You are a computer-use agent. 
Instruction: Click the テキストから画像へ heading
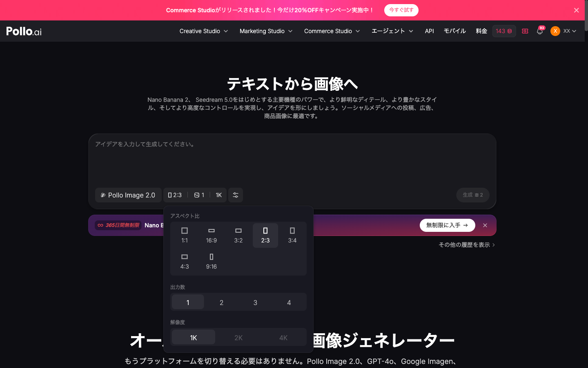(x=292, y=84)
